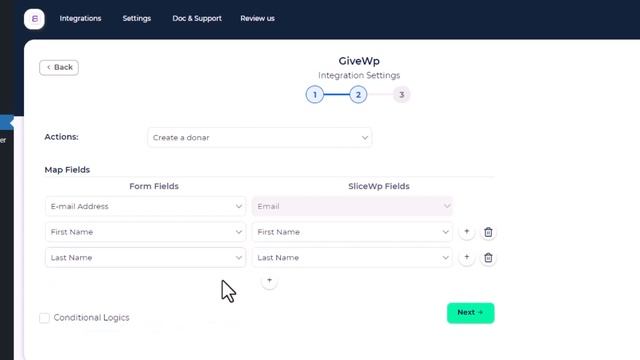
Task: Click the 'Integration Settings' subtitle
Action: [359, 76]
